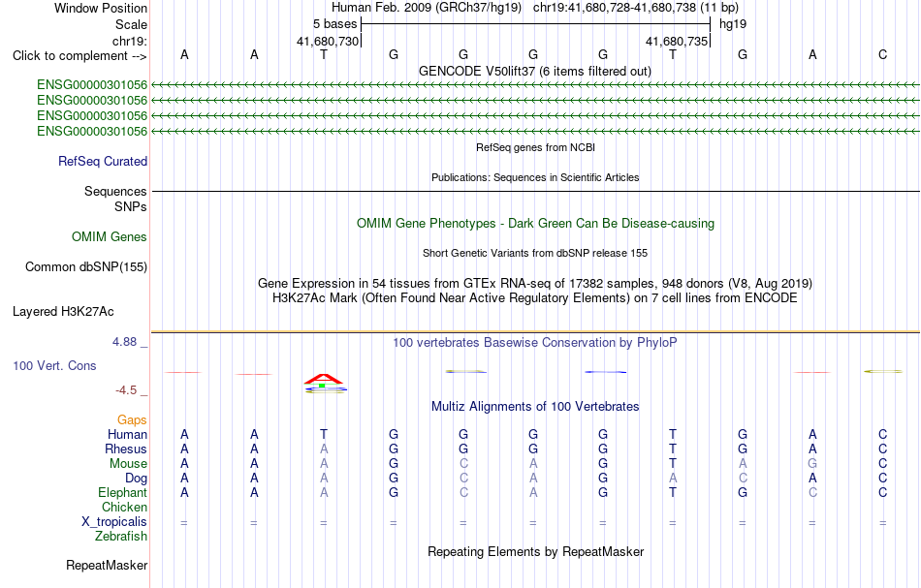Open the RepeatMasker track label

[107, 566]
